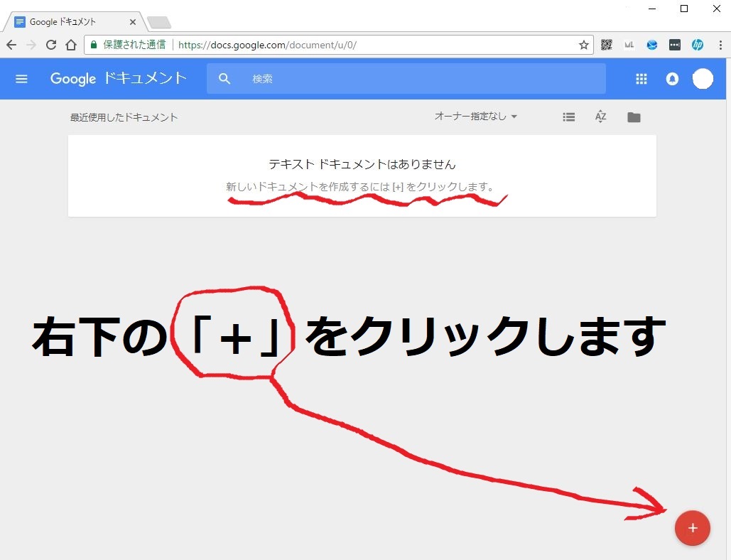
Task: Open the AZ sort options
Action: [x=600, y=117]
